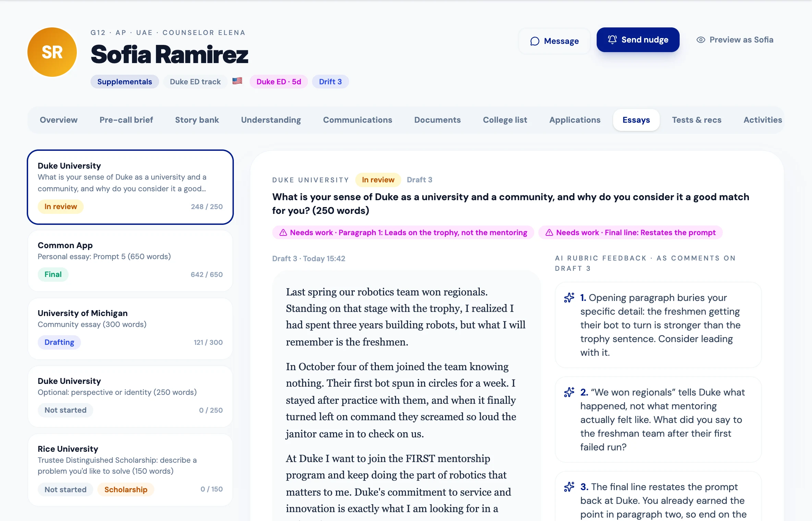The height and width of the screenshot is (521, 812).
Task: Click the Not started badge on Duke optional essay
Action: tap(65, 410)
